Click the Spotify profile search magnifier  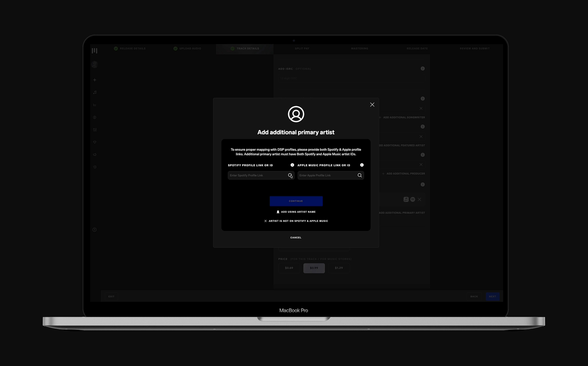click(x=290, y=175)
